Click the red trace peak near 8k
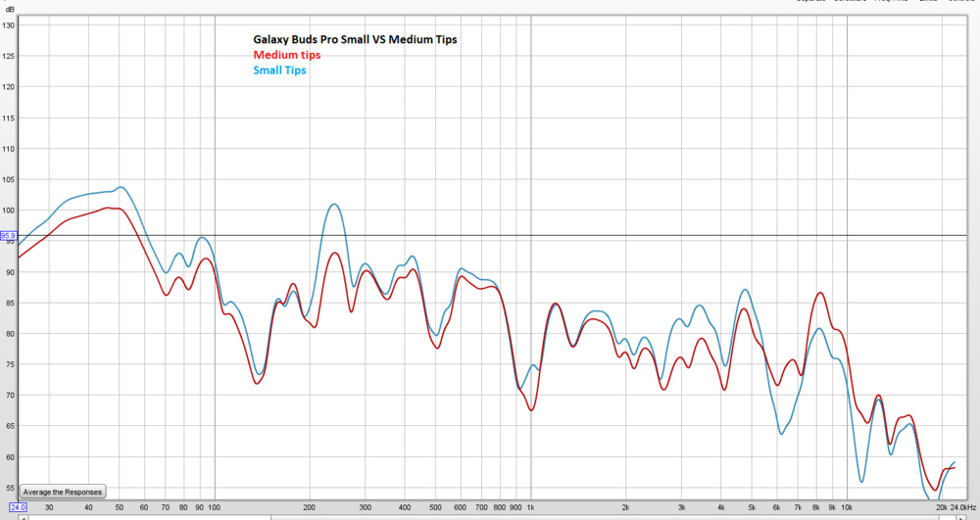 (x=820, y=293)
